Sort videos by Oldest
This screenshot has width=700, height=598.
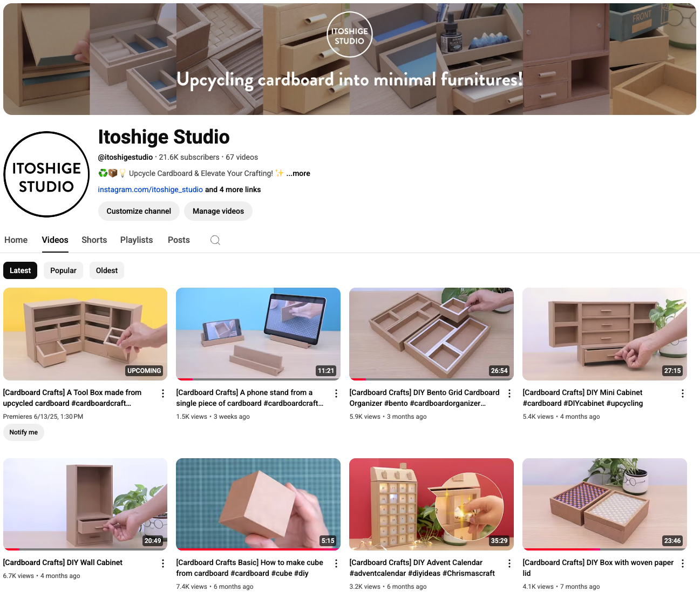[107, 270]
